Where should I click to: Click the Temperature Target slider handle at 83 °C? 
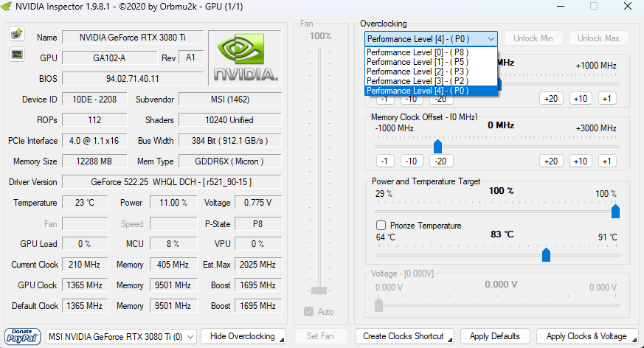[546, 255]
